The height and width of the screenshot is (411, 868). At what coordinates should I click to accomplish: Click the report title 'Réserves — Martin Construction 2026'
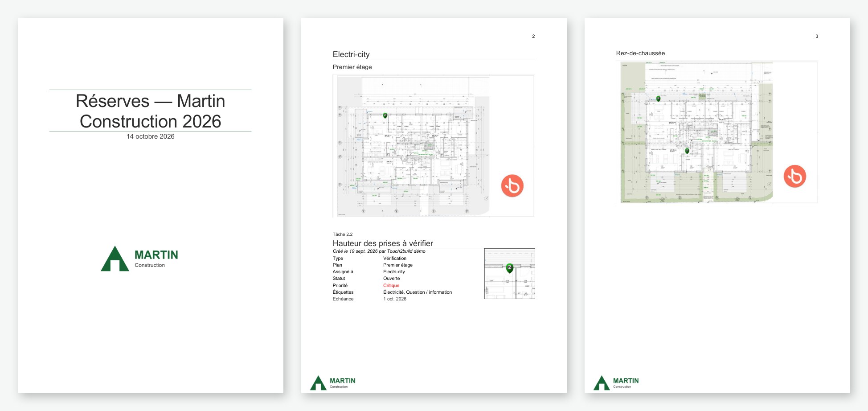pos(151,111)
